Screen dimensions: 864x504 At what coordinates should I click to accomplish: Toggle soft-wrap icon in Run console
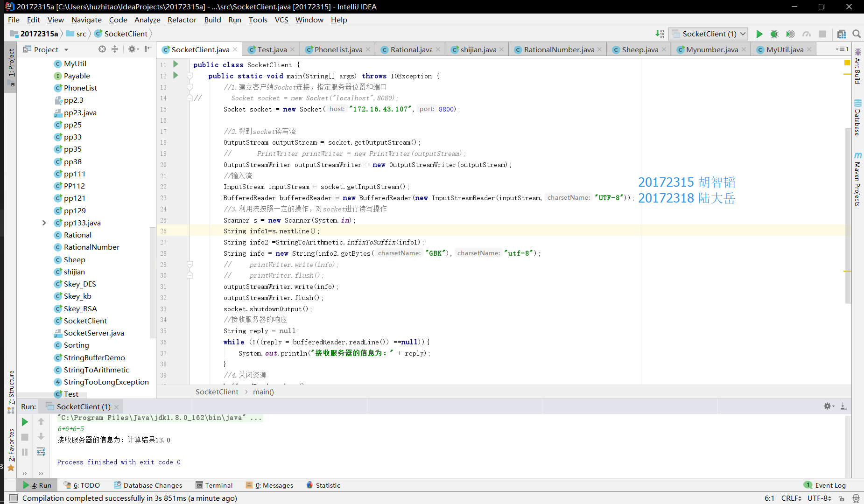point(41,452)
